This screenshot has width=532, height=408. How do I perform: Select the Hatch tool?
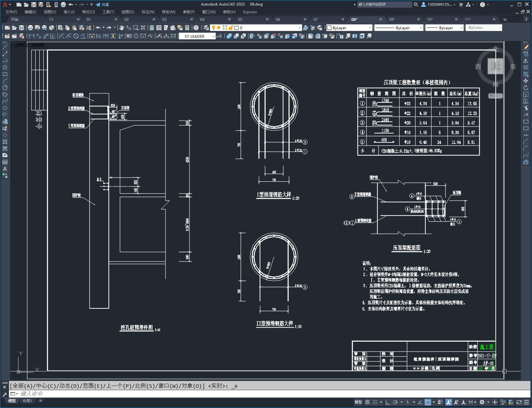point(5,142)
